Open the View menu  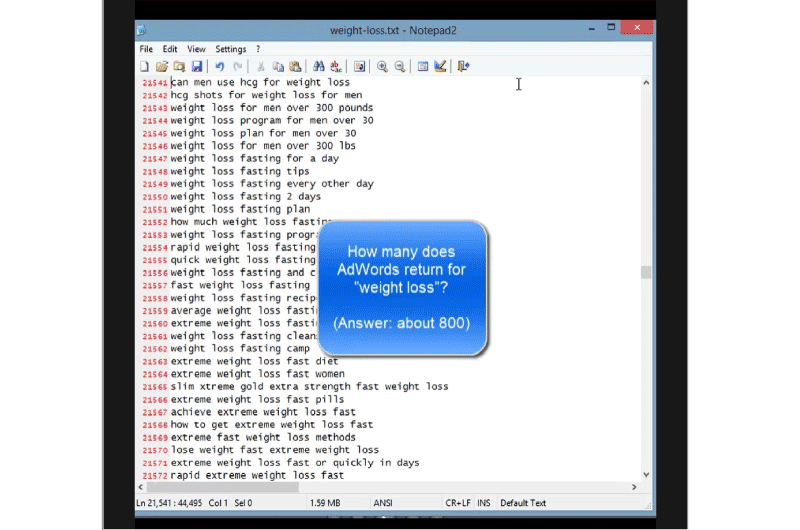[196, 49]
